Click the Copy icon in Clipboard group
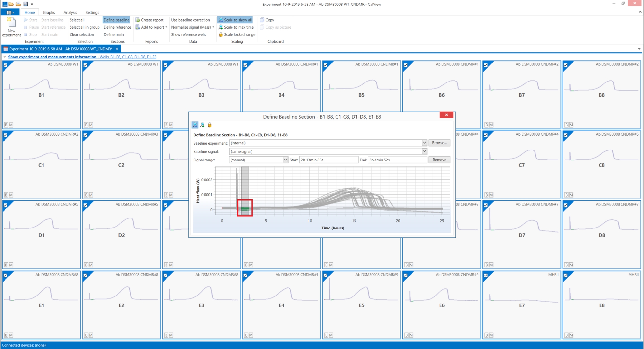The width and height of the screenshot is (644, 349). [262, 20]
